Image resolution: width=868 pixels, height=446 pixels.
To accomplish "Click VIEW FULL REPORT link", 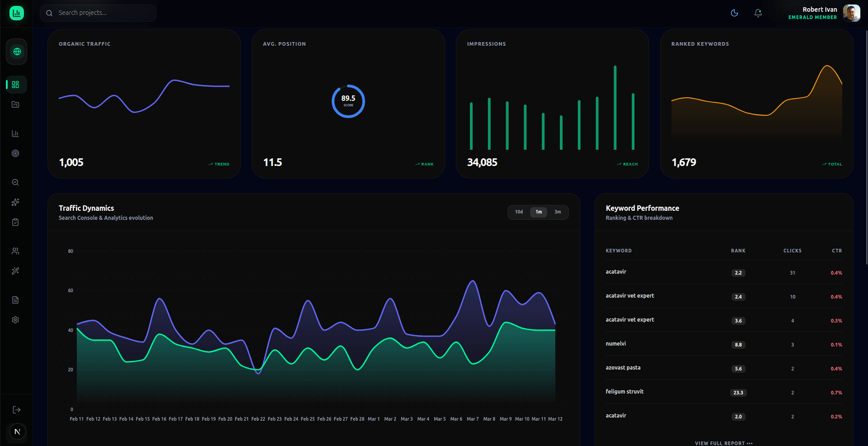I will [x=723, y=443].
